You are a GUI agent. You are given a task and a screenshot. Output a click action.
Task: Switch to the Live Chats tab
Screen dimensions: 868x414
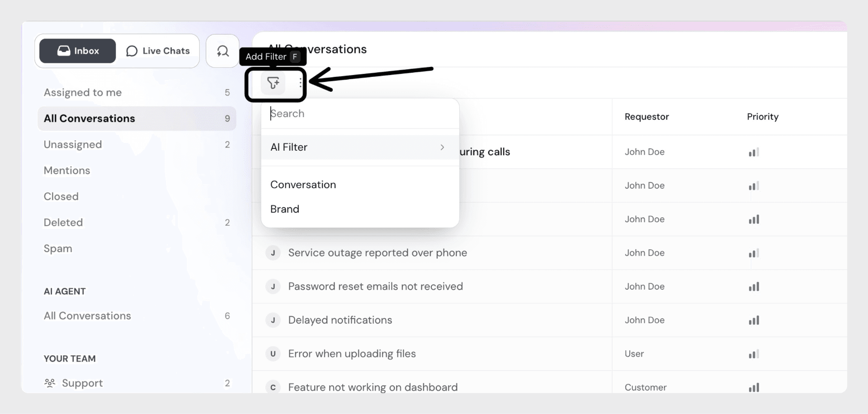pos(158,51)
